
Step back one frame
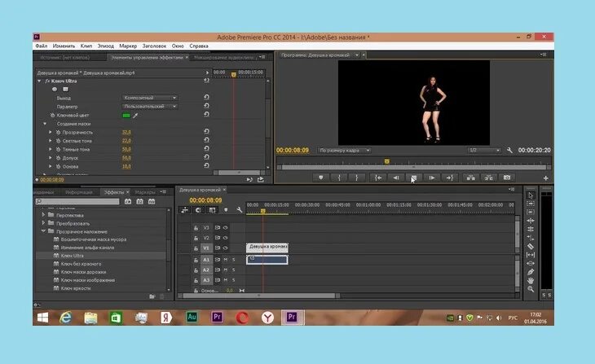(396, 178)
